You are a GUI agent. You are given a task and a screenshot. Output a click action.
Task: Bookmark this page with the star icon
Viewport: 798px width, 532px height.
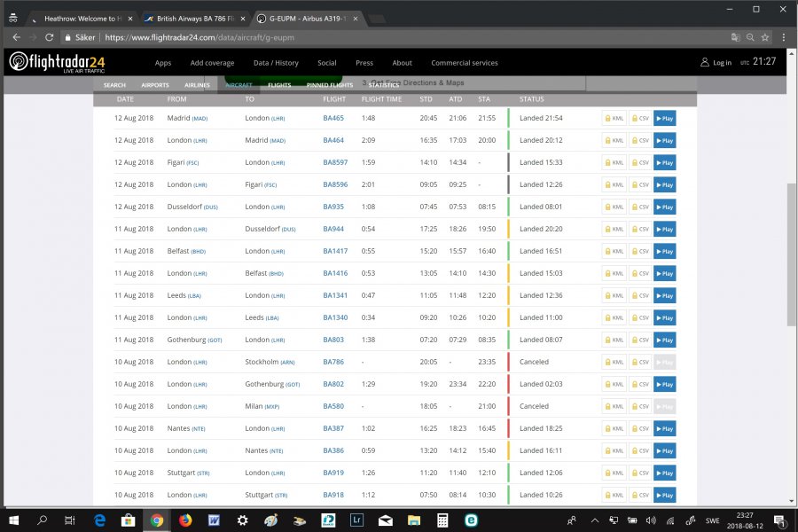[764, 37]
